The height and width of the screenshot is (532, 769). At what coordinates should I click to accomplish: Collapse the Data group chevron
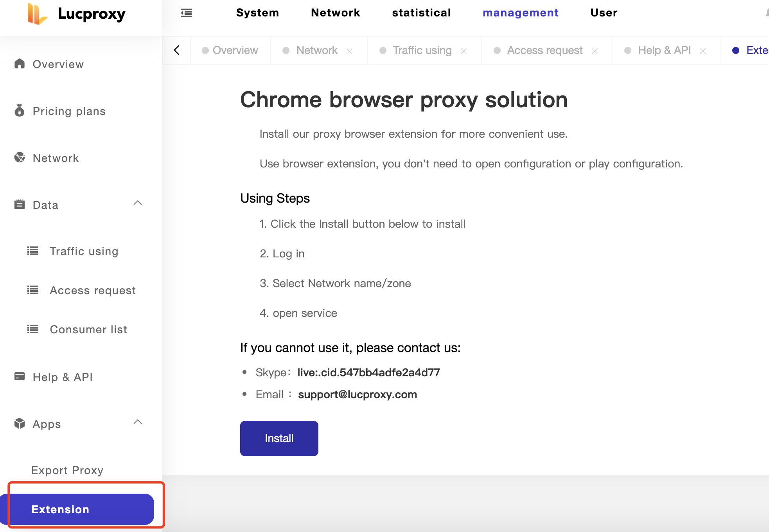point(138,203)
